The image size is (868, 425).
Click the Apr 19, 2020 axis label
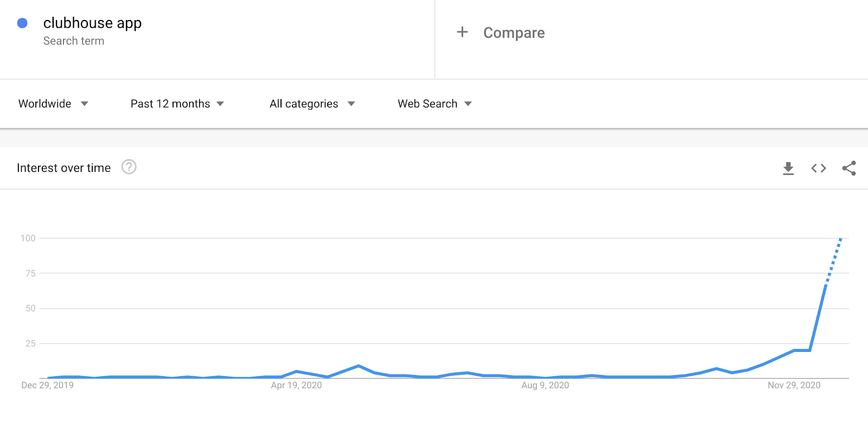(x=296, y=385)
